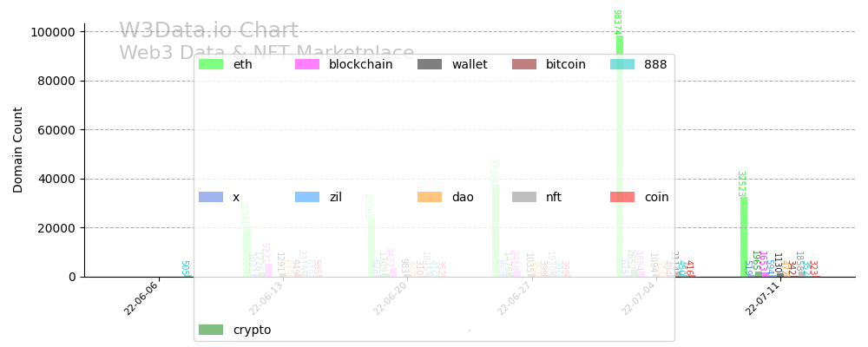Viewport: 868px width, 347px height.
Task: Click the 22-06-06 x-axis date label
Action: (141, 298)
